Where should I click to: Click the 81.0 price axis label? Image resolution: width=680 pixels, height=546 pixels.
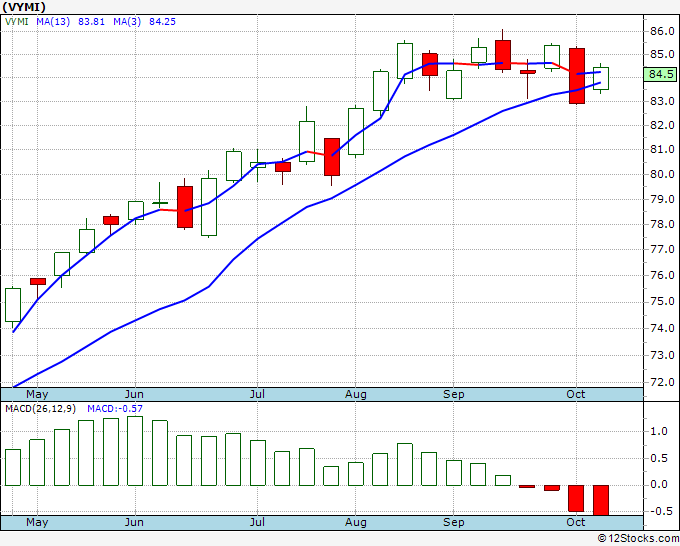click(x=662, y=150)
